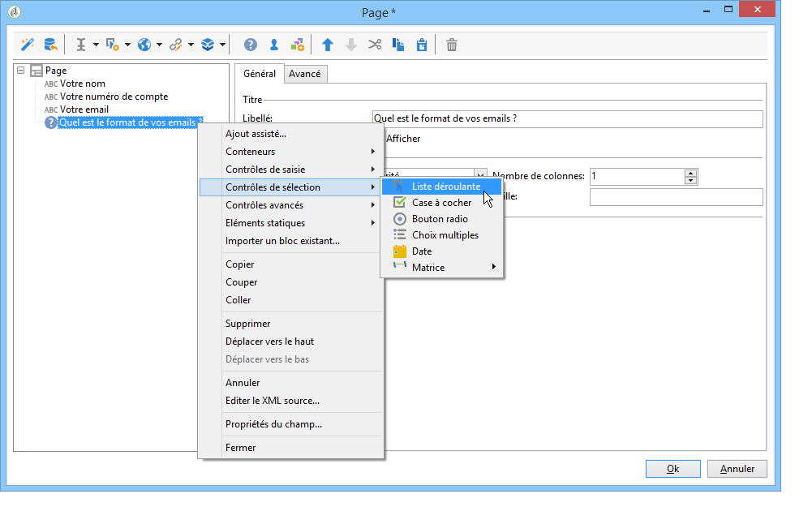Click the magic wand wizard icon
This screenshot has height=524, width=812.
(x=28, y=45)
